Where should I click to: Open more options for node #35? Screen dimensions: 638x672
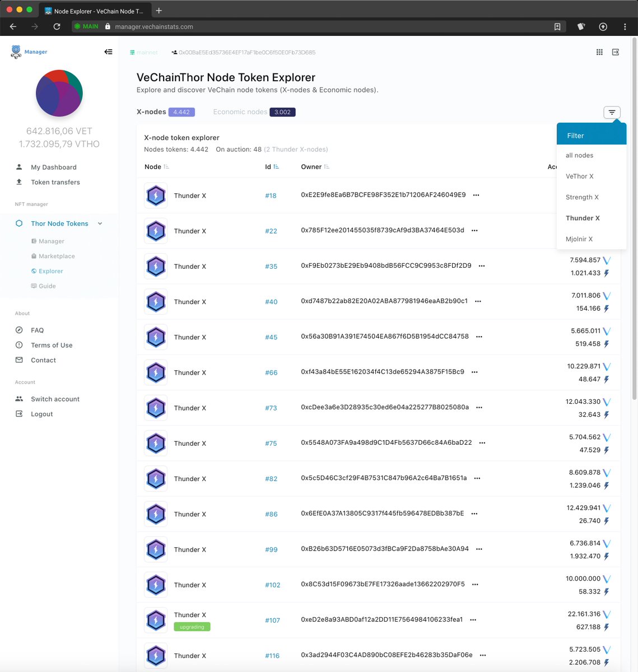[x=482, y=265]
